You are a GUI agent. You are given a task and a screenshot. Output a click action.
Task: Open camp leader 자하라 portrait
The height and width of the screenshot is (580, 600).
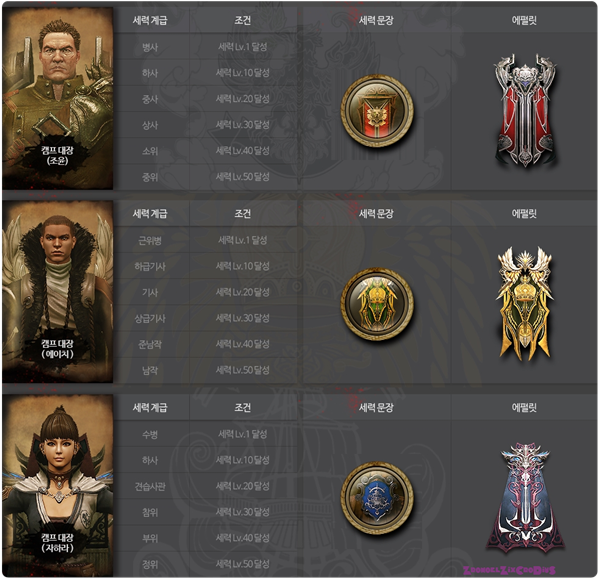(x=58, y=486)
